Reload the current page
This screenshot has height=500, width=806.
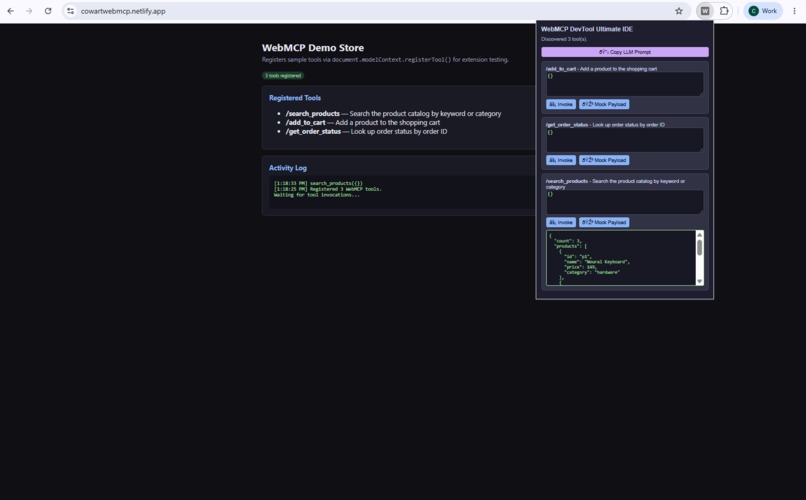(x=48, y=11)
